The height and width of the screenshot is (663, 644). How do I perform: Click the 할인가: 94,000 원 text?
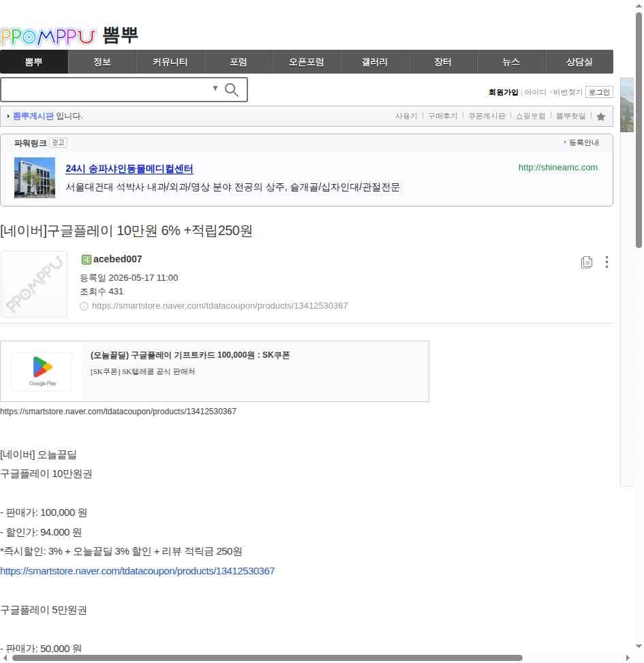41,532
